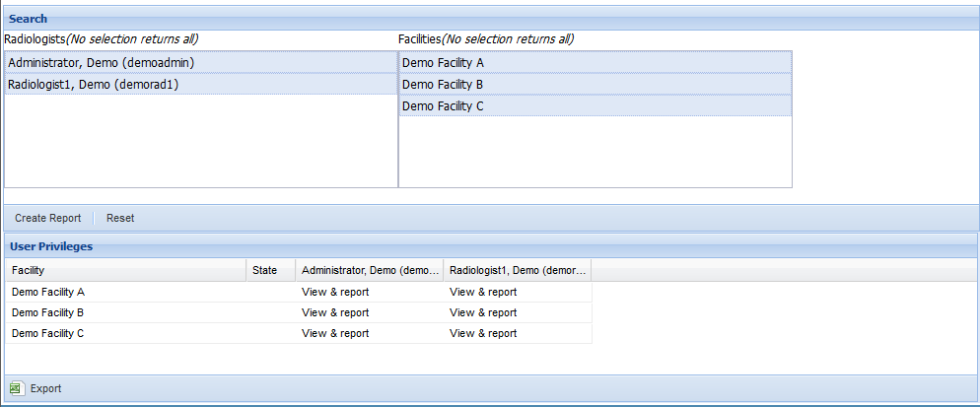Viewport: 980px width, 407px height.
Task: Click the Radiologist1, Demo column header
Action: tap(518, 270)
